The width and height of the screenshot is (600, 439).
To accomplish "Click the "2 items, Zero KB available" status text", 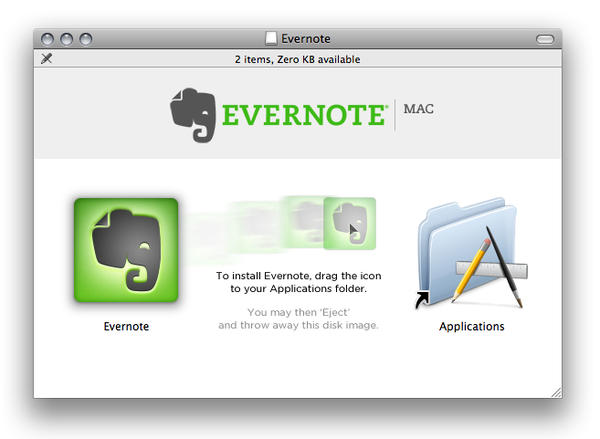I will (x=297, y=59).
